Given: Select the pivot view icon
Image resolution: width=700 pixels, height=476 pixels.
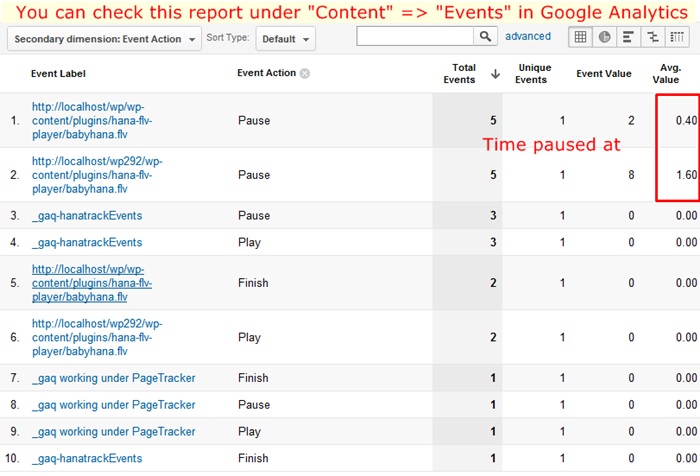Looking at the screenshot, I should tap(678, 37).
